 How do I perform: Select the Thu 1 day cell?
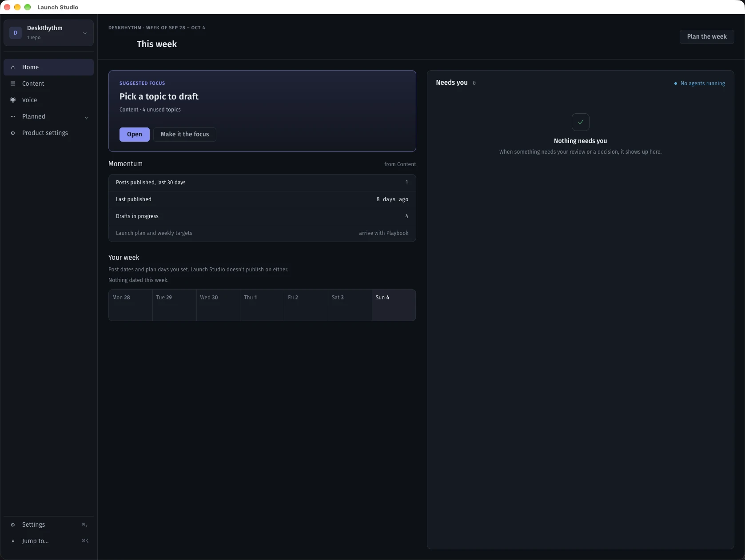click(x=262, y=305)
